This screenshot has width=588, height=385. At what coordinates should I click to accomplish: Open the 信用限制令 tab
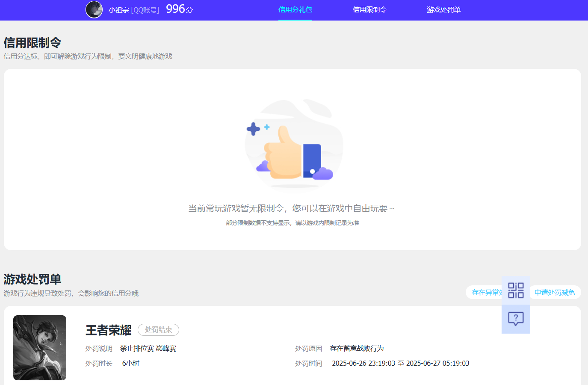pos(369,10)
